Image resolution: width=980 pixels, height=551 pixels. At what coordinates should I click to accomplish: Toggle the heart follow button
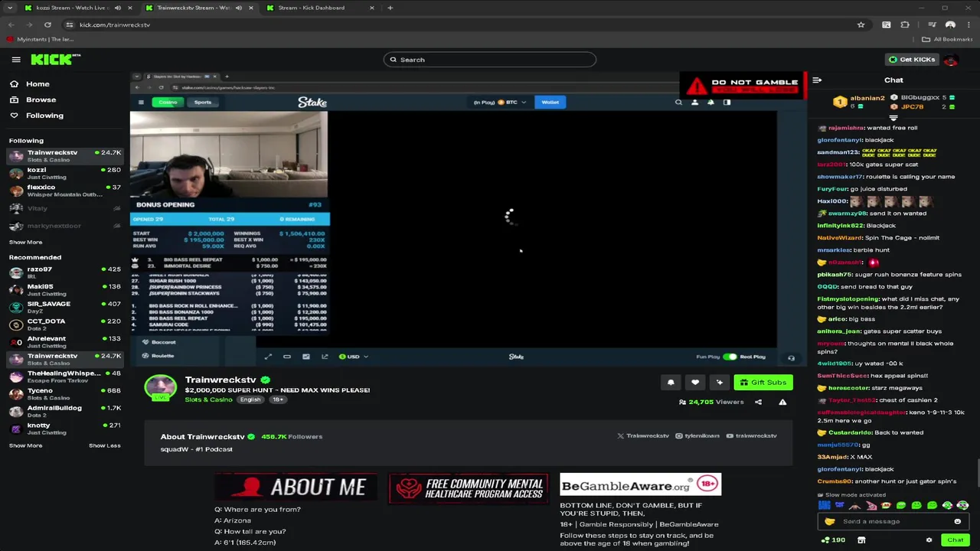(x=695, y=382)
